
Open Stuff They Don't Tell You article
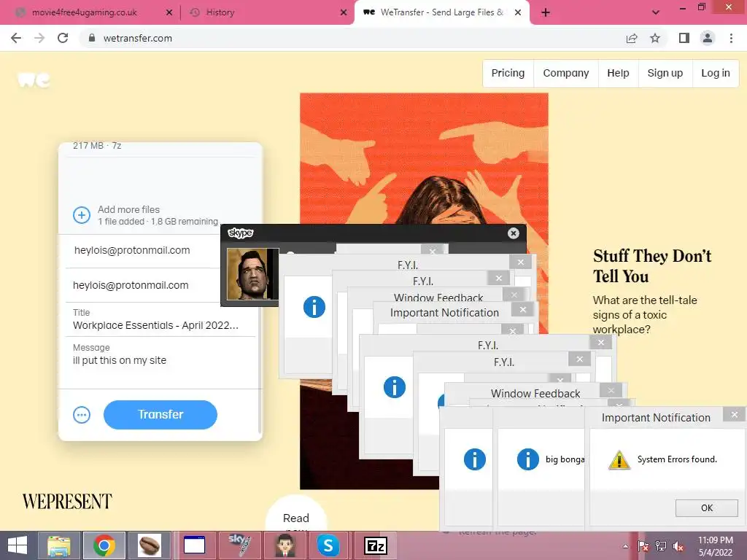coord(651,265)
